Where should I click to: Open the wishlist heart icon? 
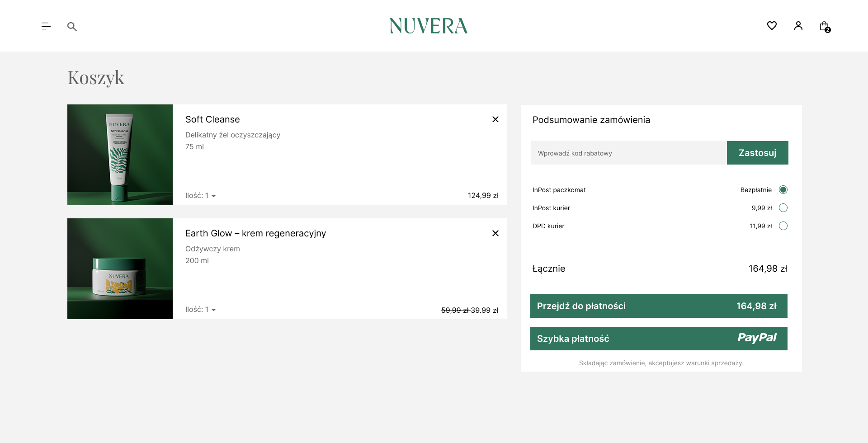(x=772, y=26)
